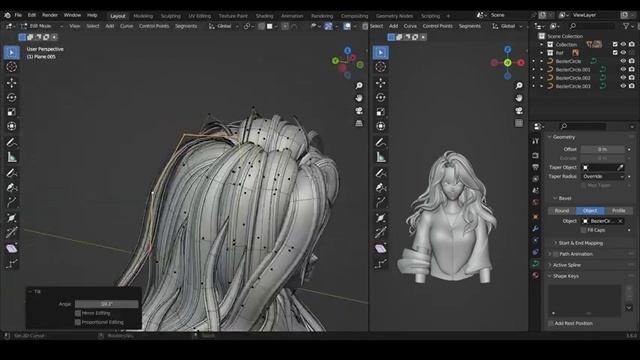Open the Global orientation dropdown in left viewport
This screenshot has height=360, width=640.
pyautogui.click(x=223, y=26)
